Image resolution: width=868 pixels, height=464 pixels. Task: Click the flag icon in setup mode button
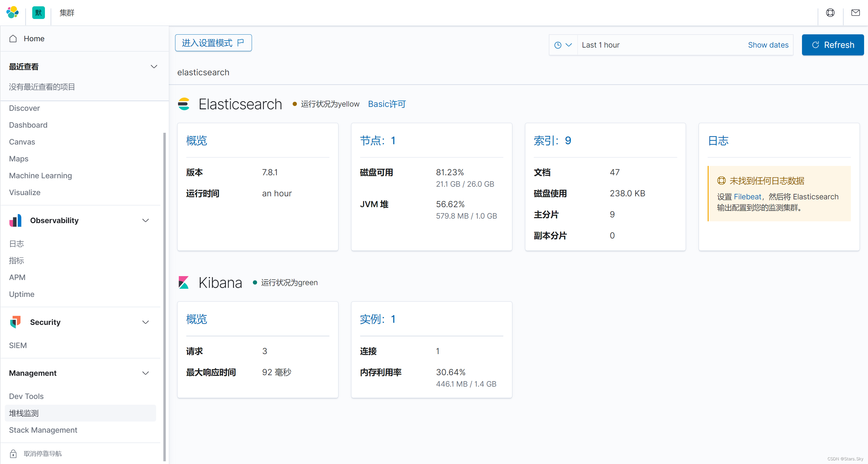[241, 43]
